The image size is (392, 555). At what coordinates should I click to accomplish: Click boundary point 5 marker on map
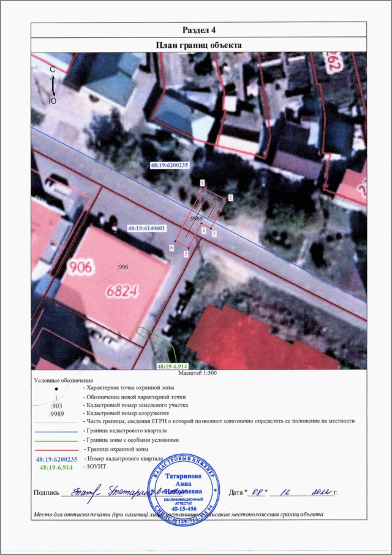coord(185,253)
